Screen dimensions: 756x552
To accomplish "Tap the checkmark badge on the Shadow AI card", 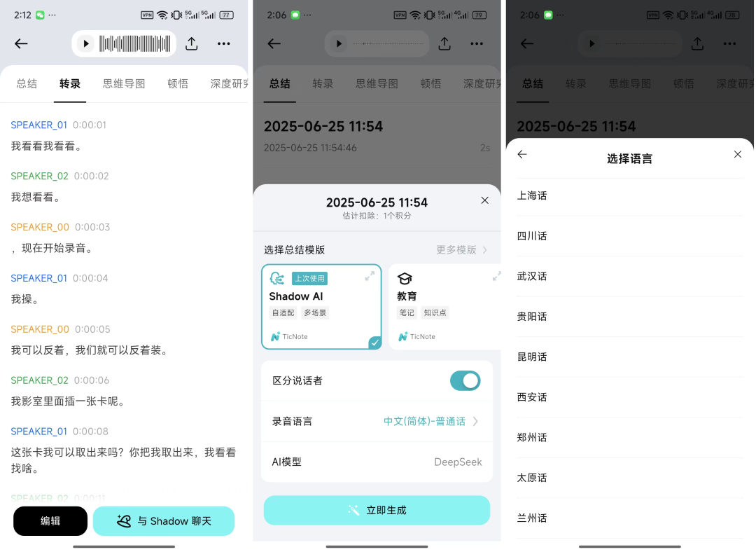I will coord(374,343).
